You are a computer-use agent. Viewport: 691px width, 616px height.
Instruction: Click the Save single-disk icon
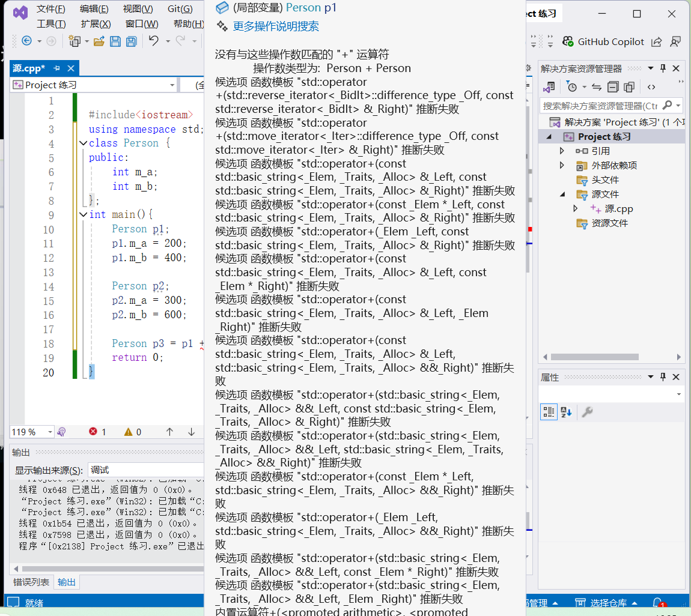(115, 41)
